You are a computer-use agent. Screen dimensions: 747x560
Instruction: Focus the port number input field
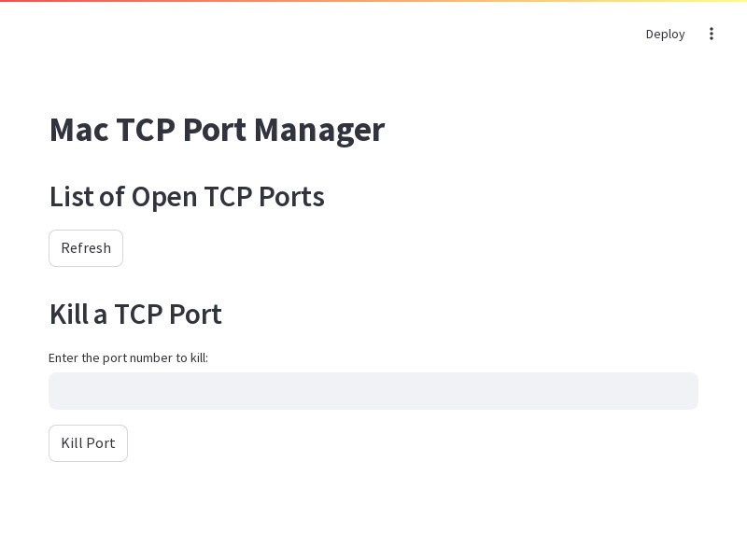tap(373, 391)
